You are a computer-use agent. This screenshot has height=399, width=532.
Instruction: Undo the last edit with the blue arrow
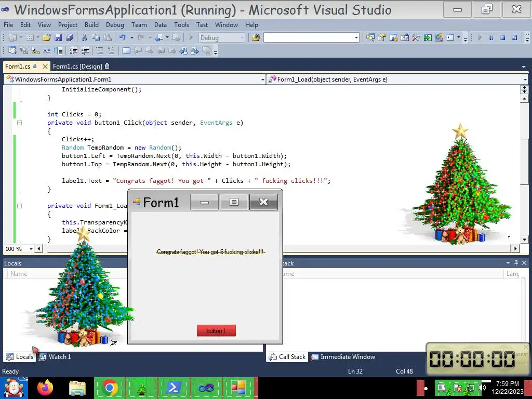pyautogui.click(x=123, y=37)
